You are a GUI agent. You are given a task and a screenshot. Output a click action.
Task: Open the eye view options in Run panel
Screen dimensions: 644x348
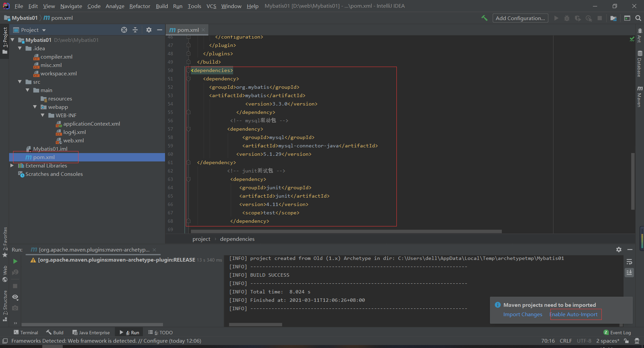(15, 297)
